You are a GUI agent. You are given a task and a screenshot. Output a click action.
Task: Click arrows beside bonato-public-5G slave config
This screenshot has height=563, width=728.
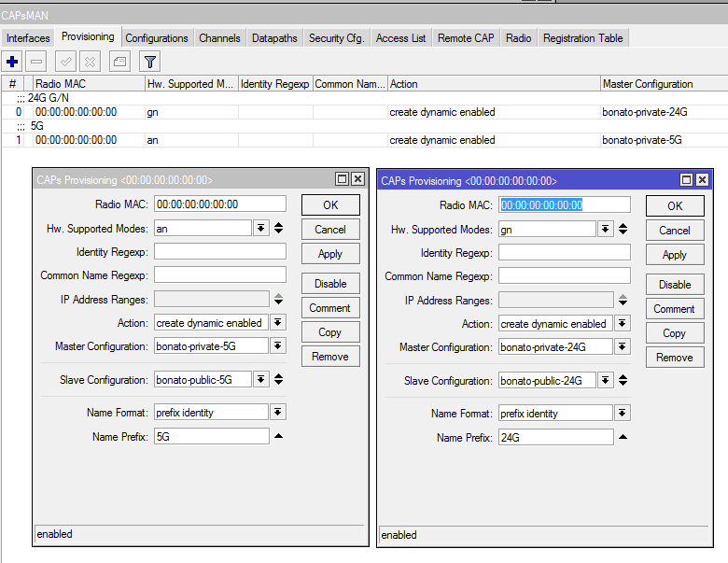pyautogui.click(x=278, y=379)
